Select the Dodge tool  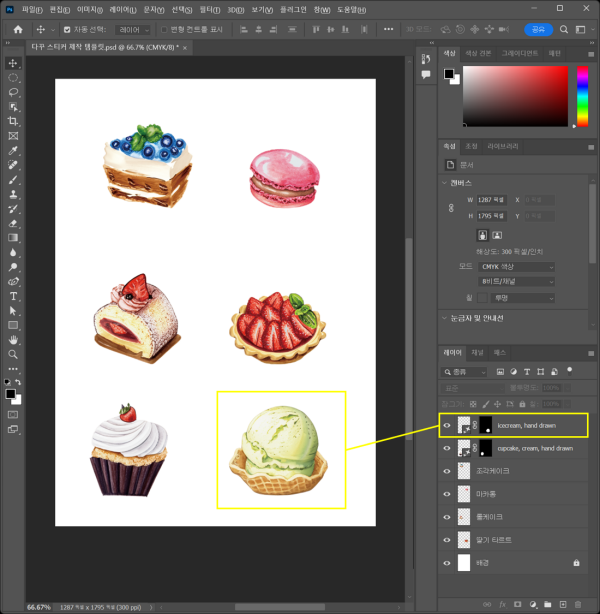point(13,267)
